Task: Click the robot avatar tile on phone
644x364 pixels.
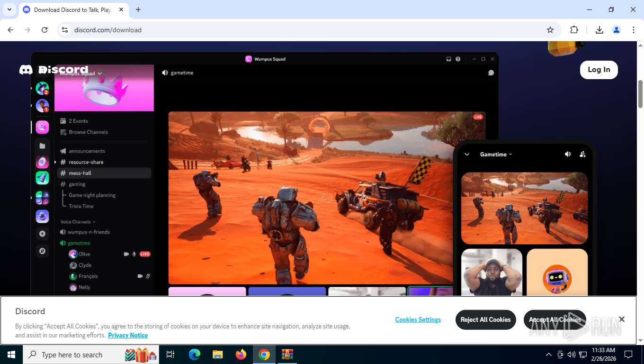Action: pyautogui.click(x=557, y=272)
